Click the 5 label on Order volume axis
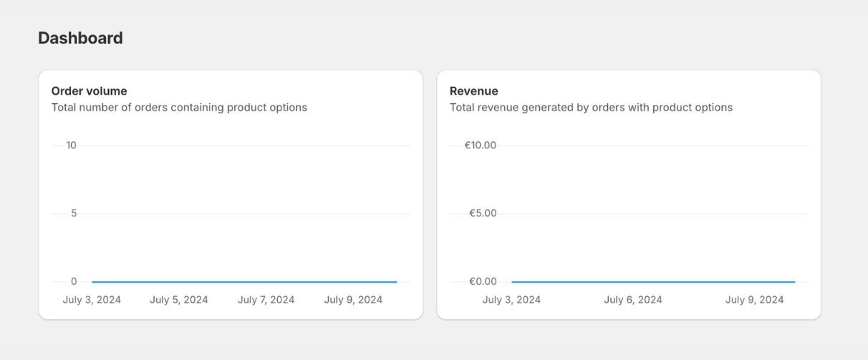This screenshot has width=868, height=360. (x=73, y=214)
